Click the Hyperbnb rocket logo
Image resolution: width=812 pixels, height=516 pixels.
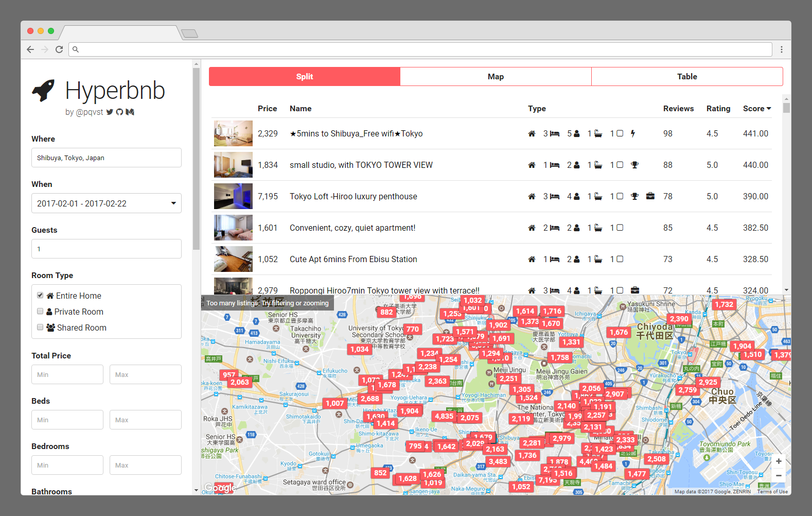tap(43, 91)
